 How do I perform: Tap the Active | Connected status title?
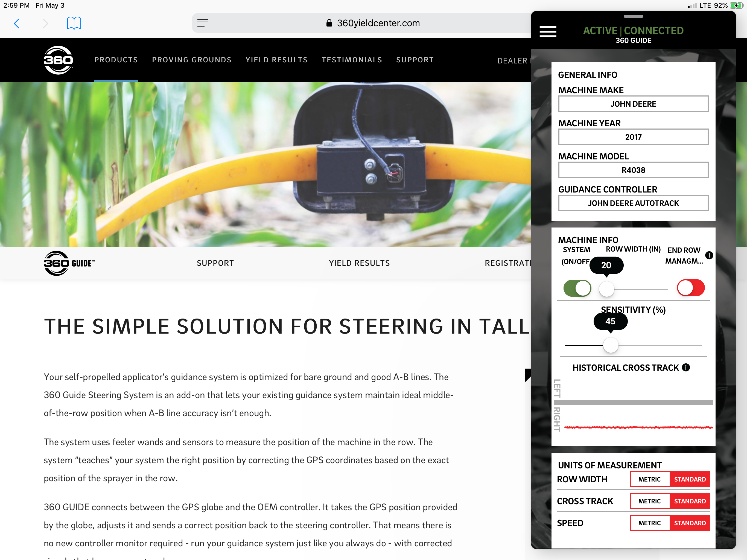[633, 31]
